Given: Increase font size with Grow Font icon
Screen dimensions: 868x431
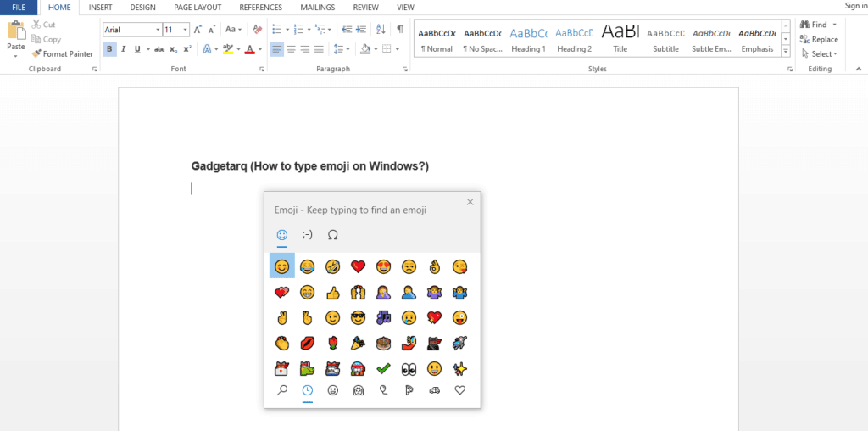Looking at the screenshot, I should [198, 30].
